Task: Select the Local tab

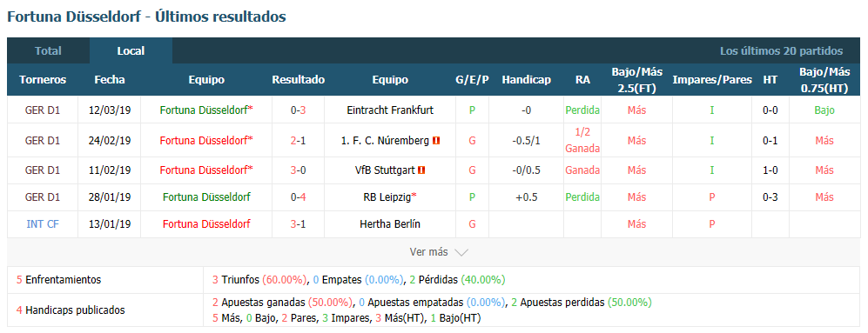Action: point(131,51)
